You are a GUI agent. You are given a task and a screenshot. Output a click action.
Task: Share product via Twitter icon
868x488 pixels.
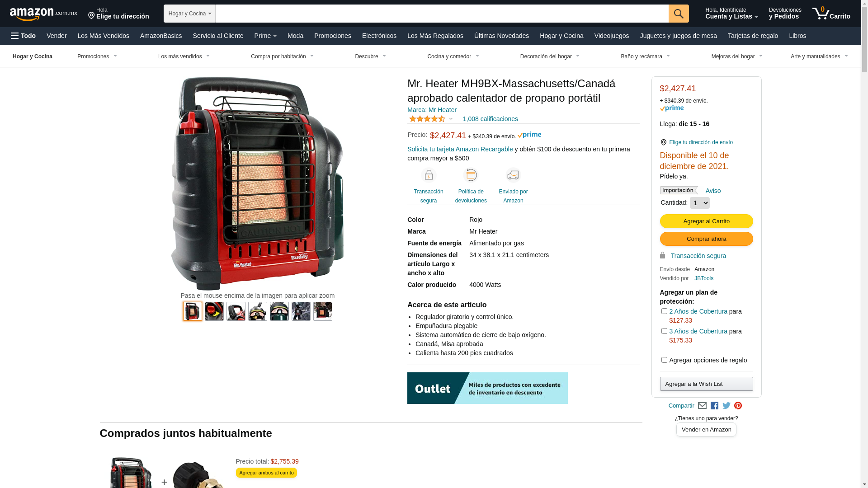(x=726, y=406)
